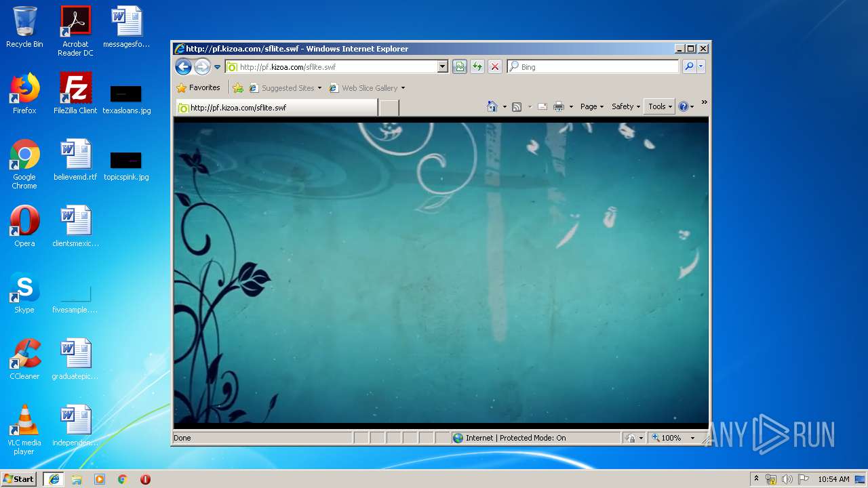The height and width of the screenshot is (488, 868).
Task: Click the IE Forward arrow button
Action: [202, 66]
